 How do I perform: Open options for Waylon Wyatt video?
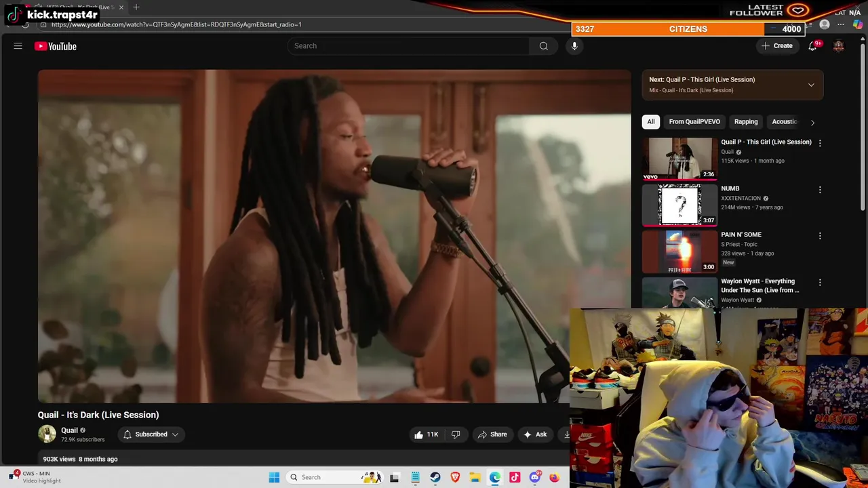[820, 283]
